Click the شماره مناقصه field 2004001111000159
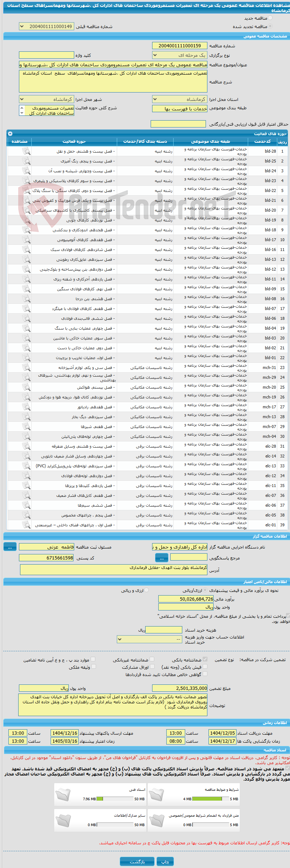The width and height of the screenshot is (290, 868). click(x=179, y=46)
